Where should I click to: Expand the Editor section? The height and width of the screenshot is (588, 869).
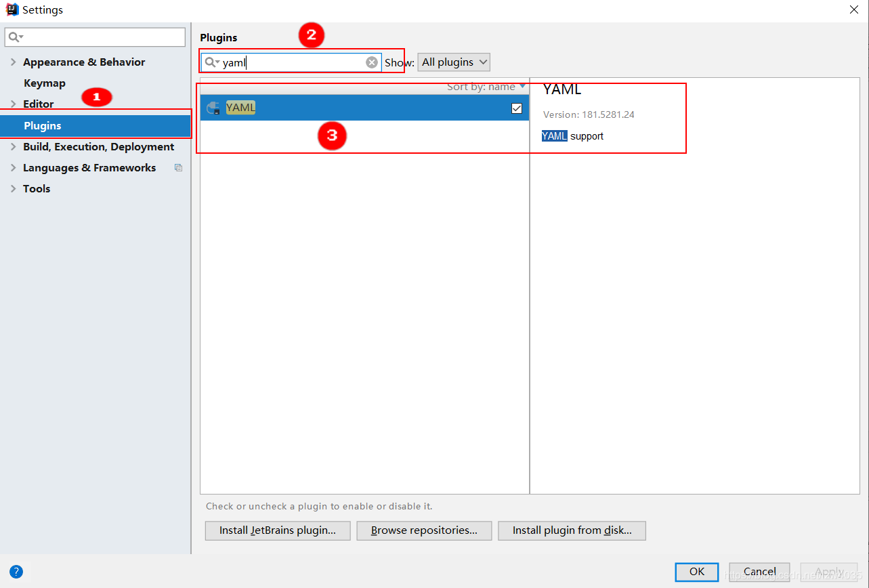pyautogui.click(x=13, y=104)
